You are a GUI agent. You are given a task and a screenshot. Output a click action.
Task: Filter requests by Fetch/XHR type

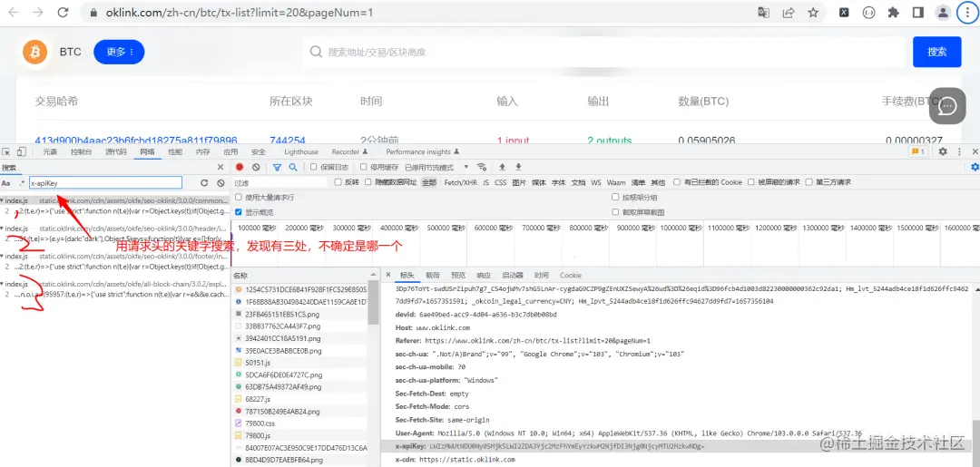(461, 182)
